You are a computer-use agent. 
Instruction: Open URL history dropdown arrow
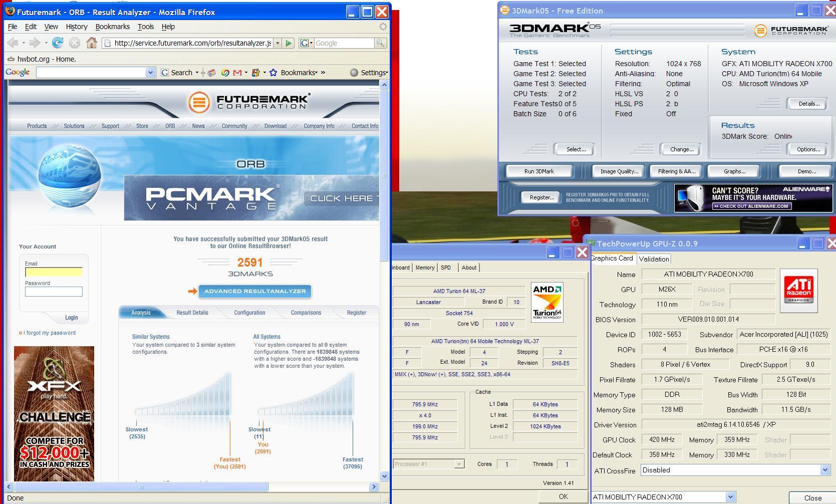(277, 43)
